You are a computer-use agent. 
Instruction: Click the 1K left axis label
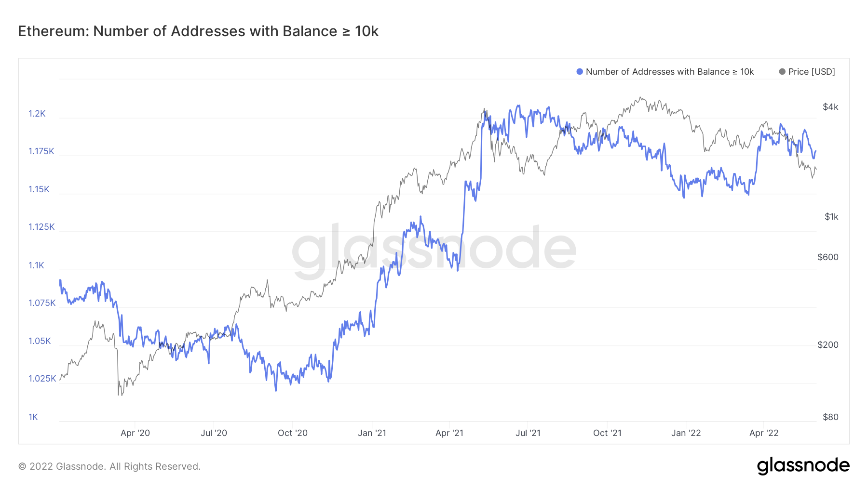[x=33, y=417]
